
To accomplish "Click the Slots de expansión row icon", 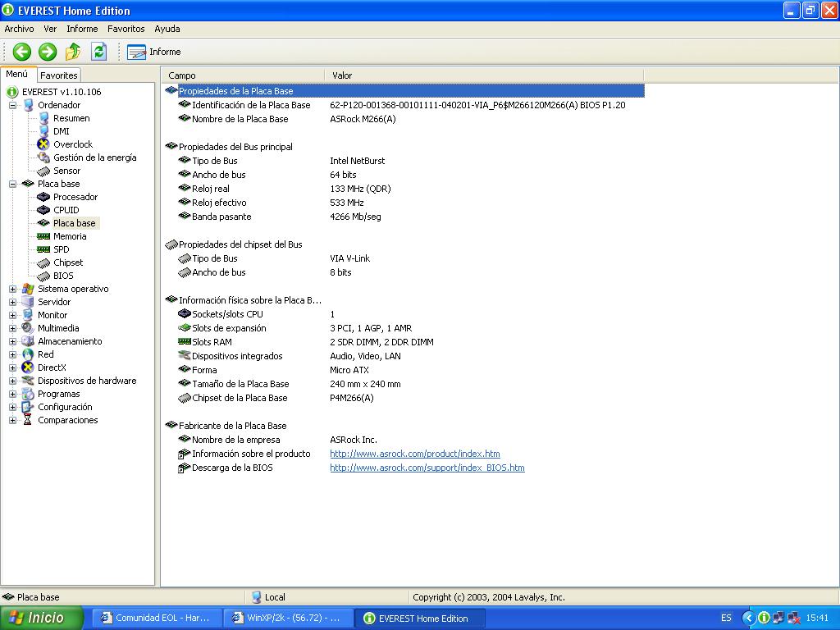I will click(x=185, y=328).
